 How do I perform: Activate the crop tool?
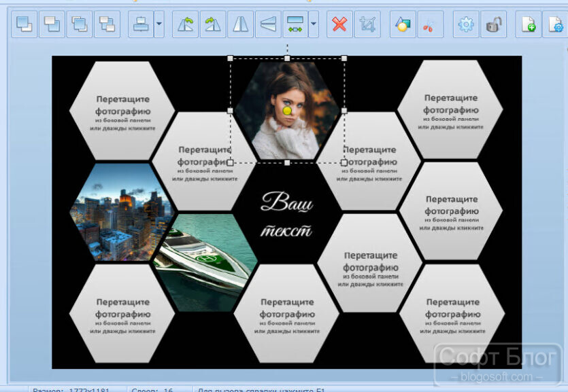(x=367, y=24)
